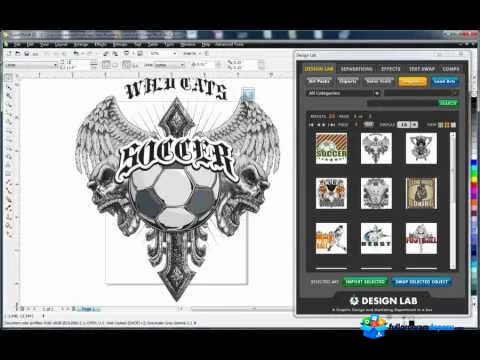Click the Art Packs button
Screen dimensions: 480x360
[319, 81]
